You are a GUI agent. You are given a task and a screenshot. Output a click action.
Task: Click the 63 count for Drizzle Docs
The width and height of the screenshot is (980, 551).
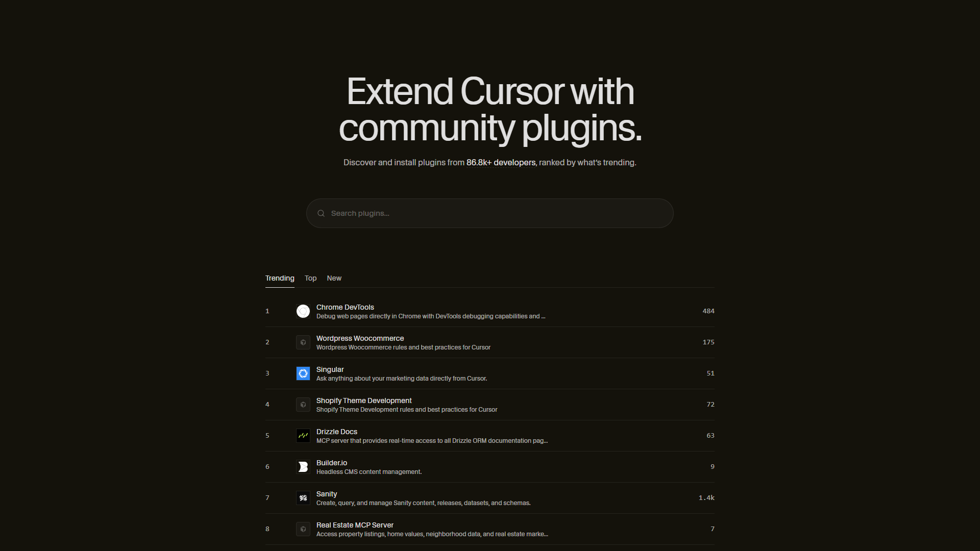(710, 436)
